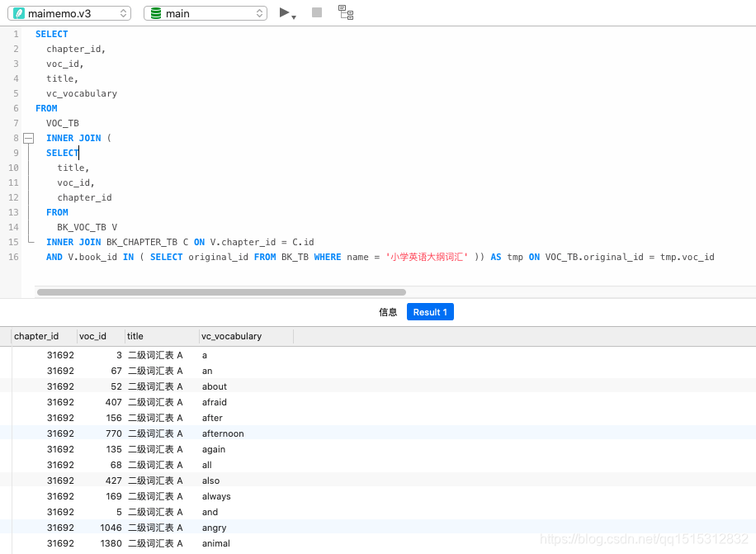Click the maimemo.v3 connection leaf icon
756x554 pixels.
click(19, 13)
